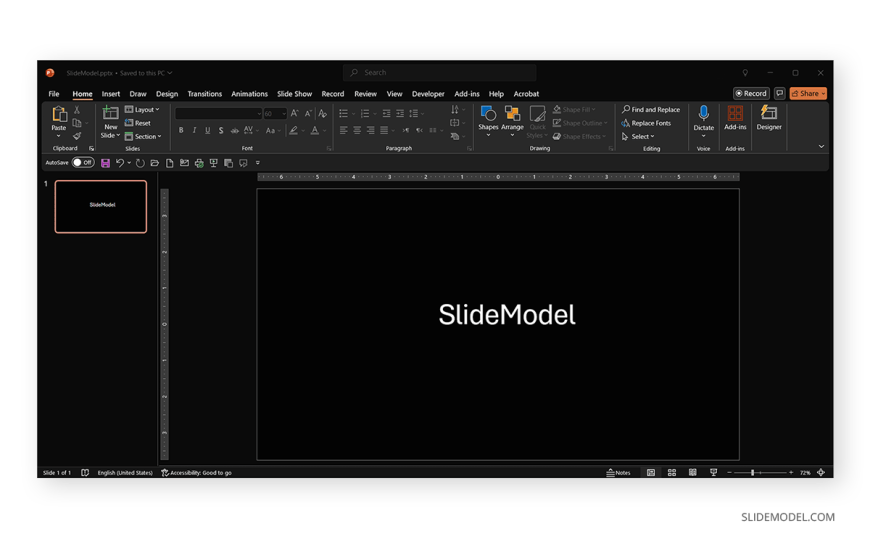Screen dimensions: 870x539
Task: Increase font size with larger A icon
Action: pyautogui.click(x=295, y=113)
